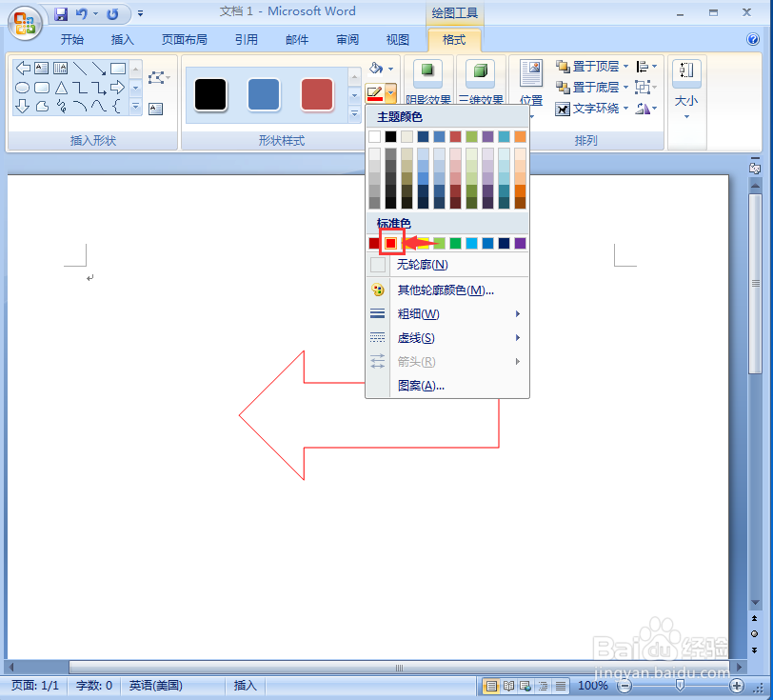Select the left brace shape
Viewport: 773px width, 700px height.
117,106
